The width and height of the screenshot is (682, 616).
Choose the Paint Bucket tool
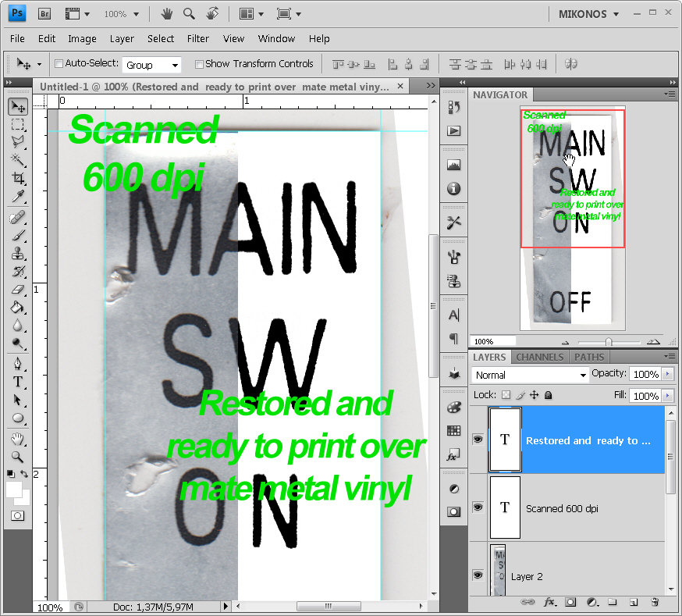point(17,308)
